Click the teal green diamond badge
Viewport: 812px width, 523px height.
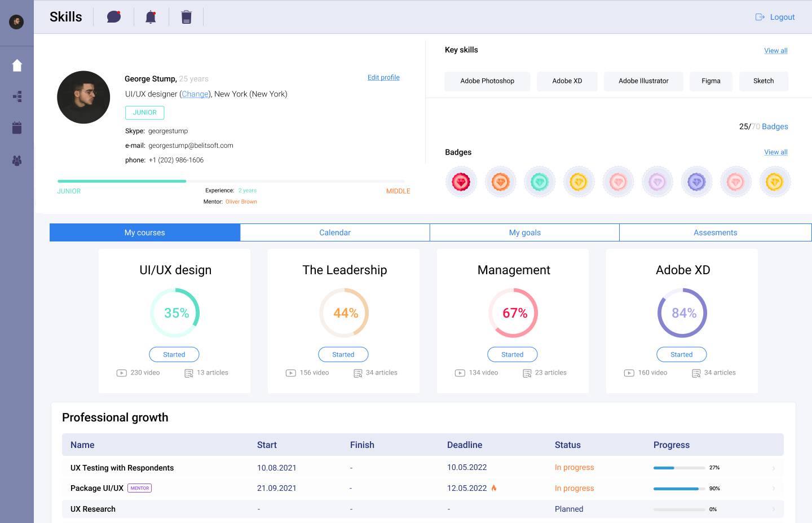tap(540, 182)
